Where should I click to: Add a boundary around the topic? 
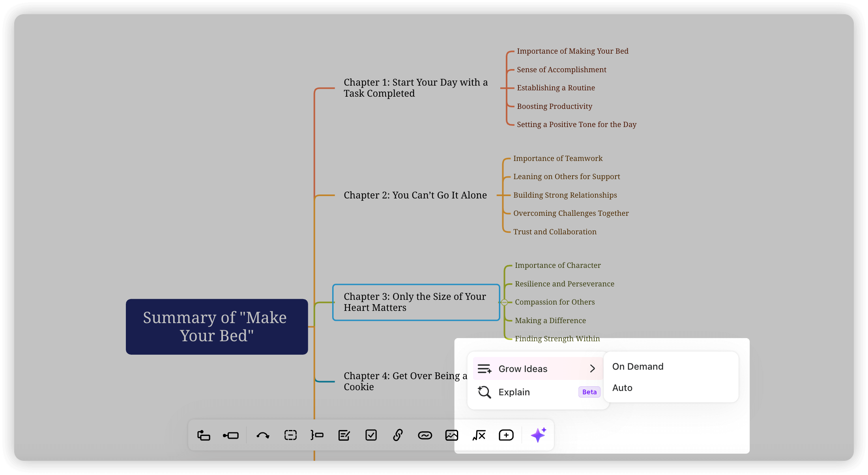pos(290,435)
